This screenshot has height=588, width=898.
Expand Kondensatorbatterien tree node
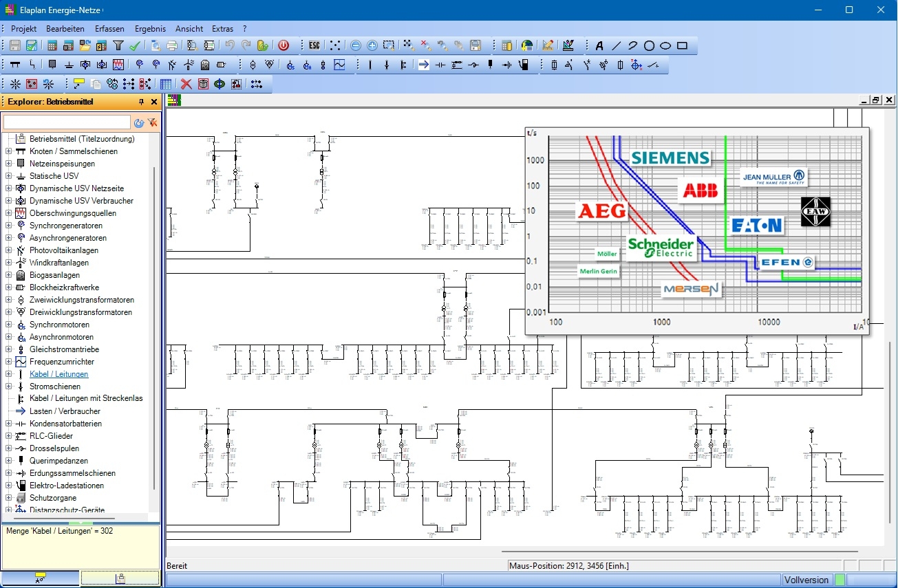tap(8, 424)
